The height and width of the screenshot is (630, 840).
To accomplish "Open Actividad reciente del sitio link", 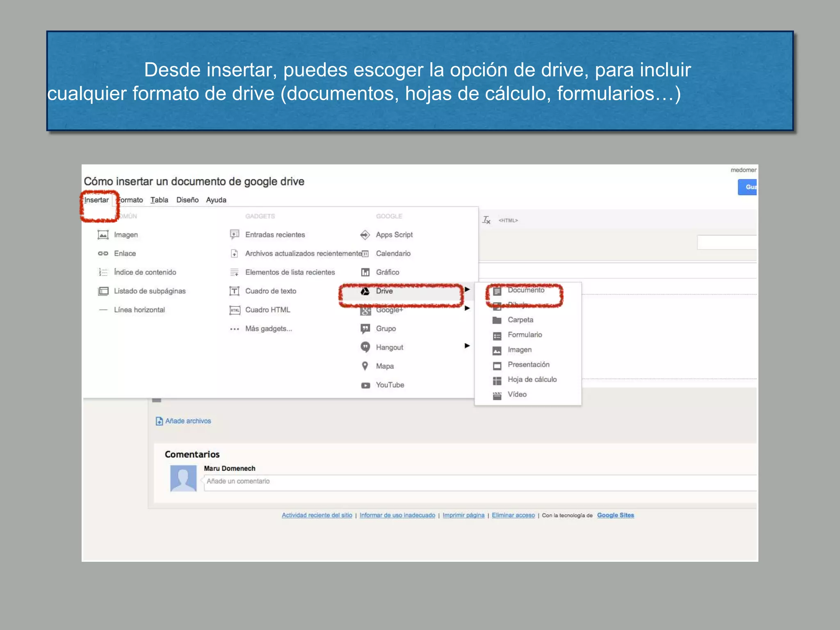I will (x=317, y=515).
